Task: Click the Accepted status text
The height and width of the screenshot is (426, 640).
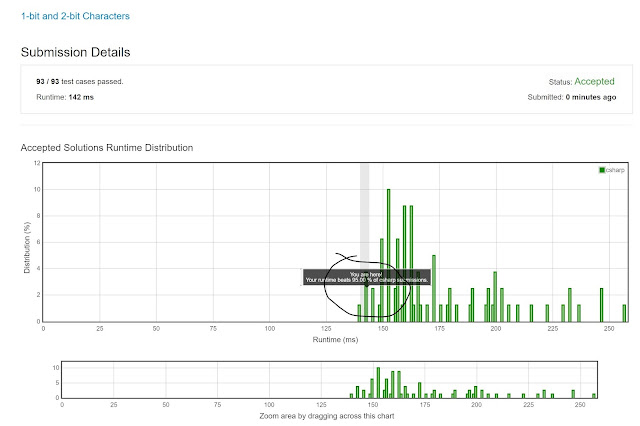Action: point(594,81)
